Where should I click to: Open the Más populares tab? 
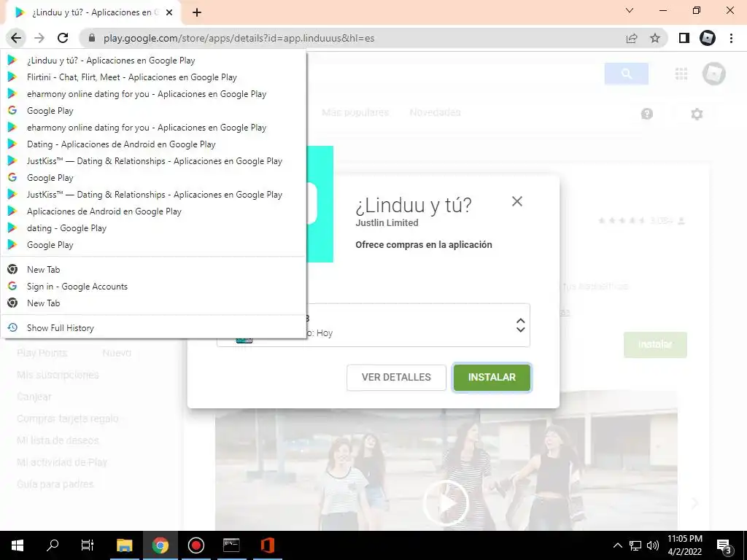coord(355,112)
